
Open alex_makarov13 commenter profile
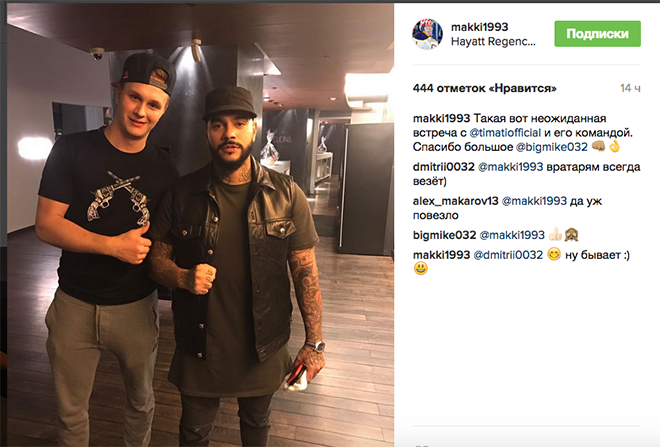coord(455,201)
